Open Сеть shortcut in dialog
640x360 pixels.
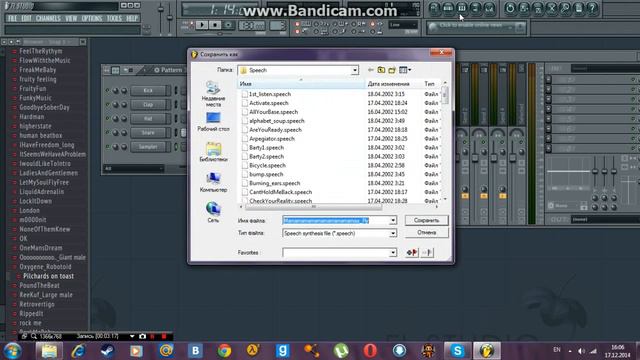pyautogui.click(x=213, y=212)
